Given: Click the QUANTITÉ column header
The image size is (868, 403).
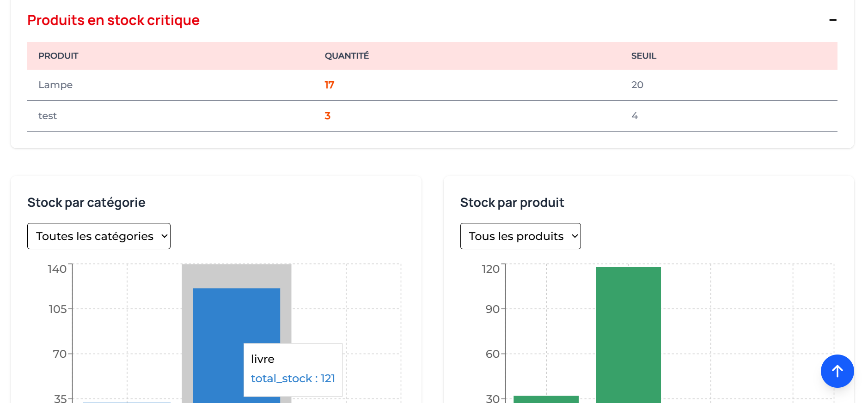Looking at the screenshot, I should [x=347, y=56].
